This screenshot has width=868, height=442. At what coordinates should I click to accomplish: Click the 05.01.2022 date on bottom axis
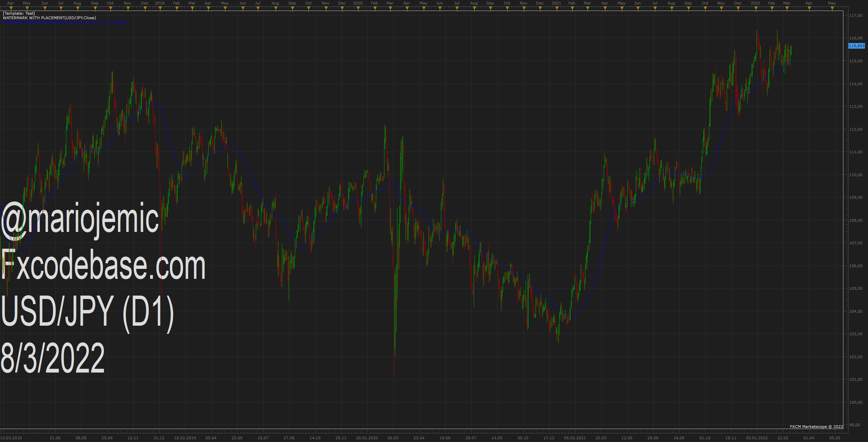click(757, 438)
